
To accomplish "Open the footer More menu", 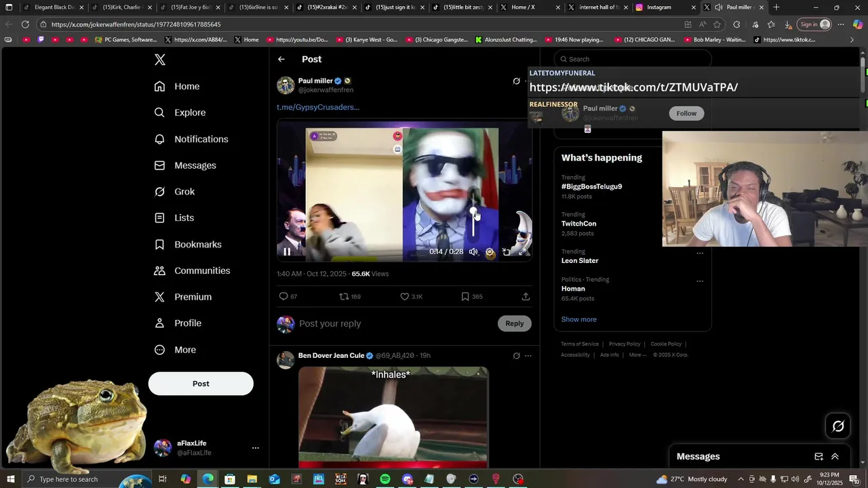I will tap(637, 355).
